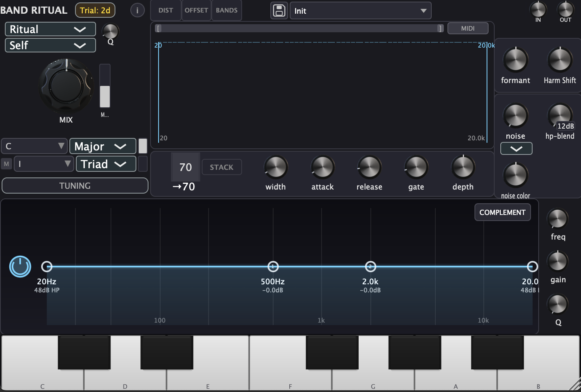Select the width knob

click(x=276, y=167)
